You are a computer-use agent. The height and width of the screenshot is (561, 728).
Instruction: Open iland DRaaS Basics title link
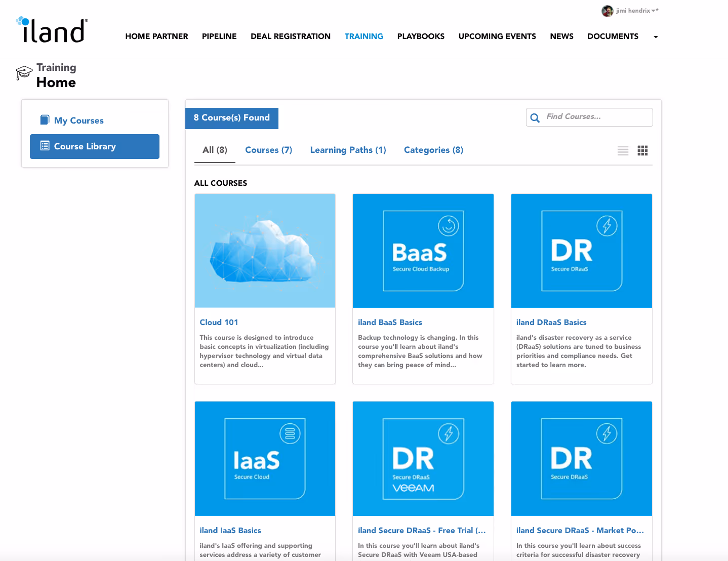(x=551, y=323)
